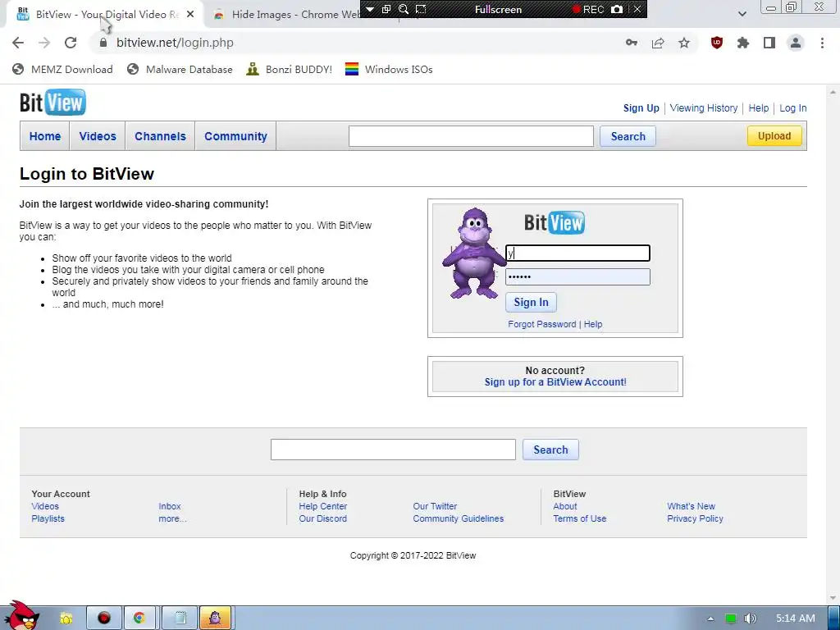Image resolution: width=840 pixels, height=630 pixels.
Task: Open the Community Guidelines footer link
Action: point(458,518)
